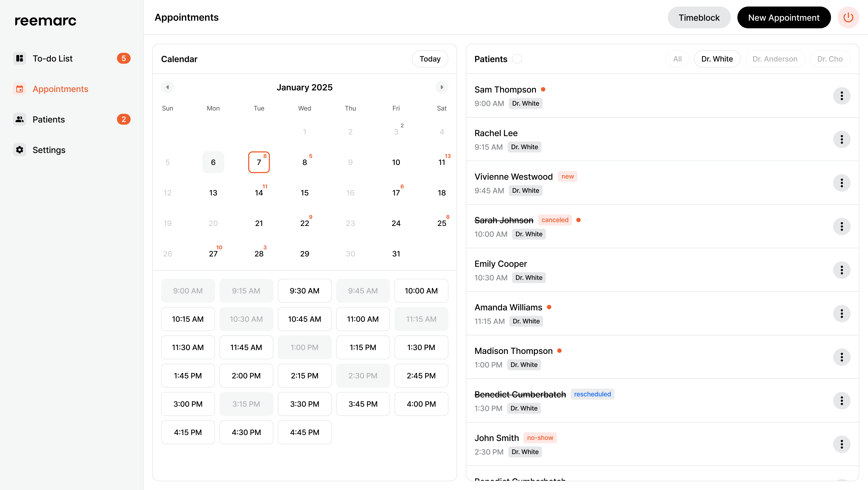Filter patients by Dr. Anderson tab
The image size is (868, 490).
[775, 59]
